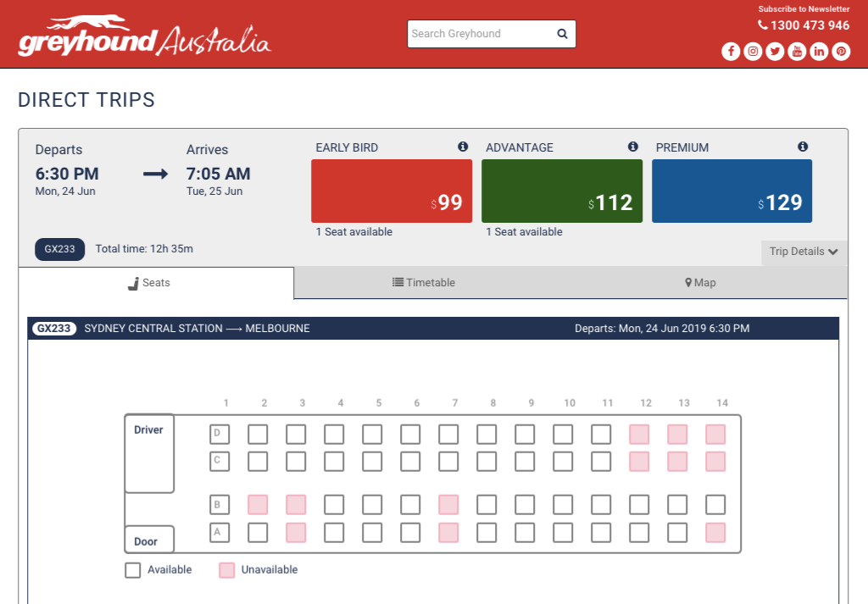Click the 7:05 AM arrival time
Screen dimensions: 868x604
[218, 174]
